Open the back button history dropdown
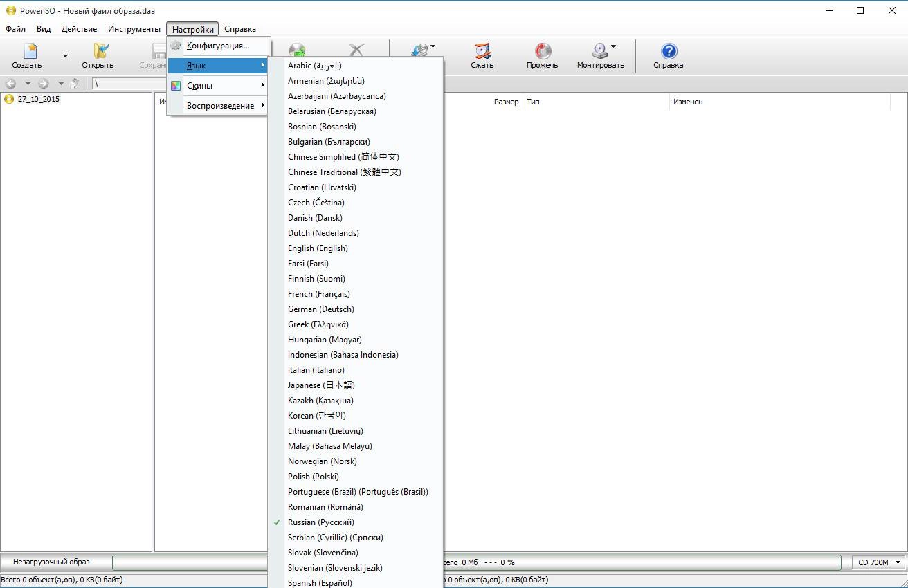908x588 pixels. point(28,84)
